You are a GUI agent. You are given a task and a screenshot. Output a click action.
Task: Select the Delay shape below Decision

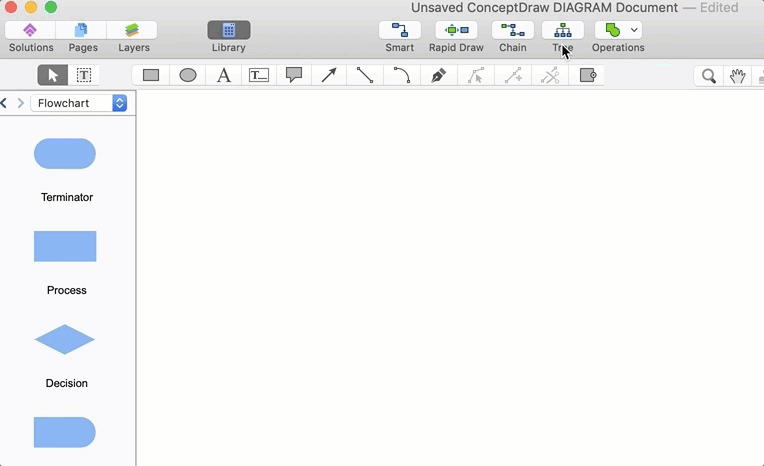[x=65, y=432]
